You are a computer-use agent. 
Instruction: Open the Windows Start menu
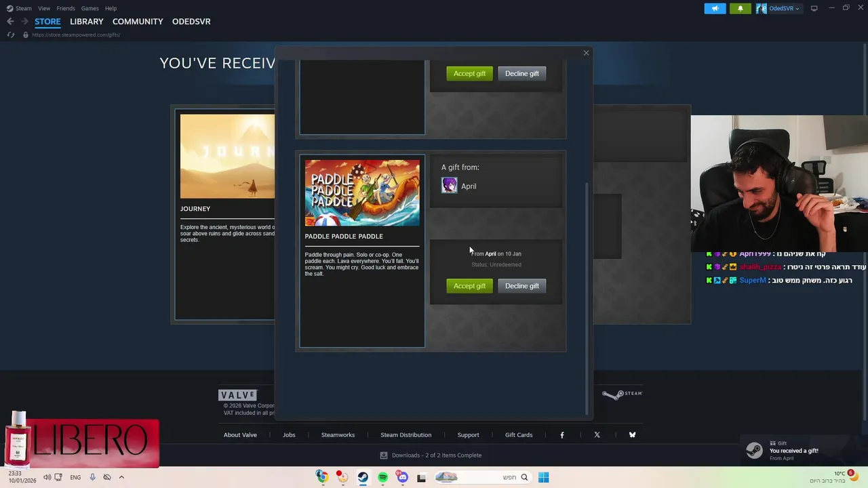(x=543, y=477)
